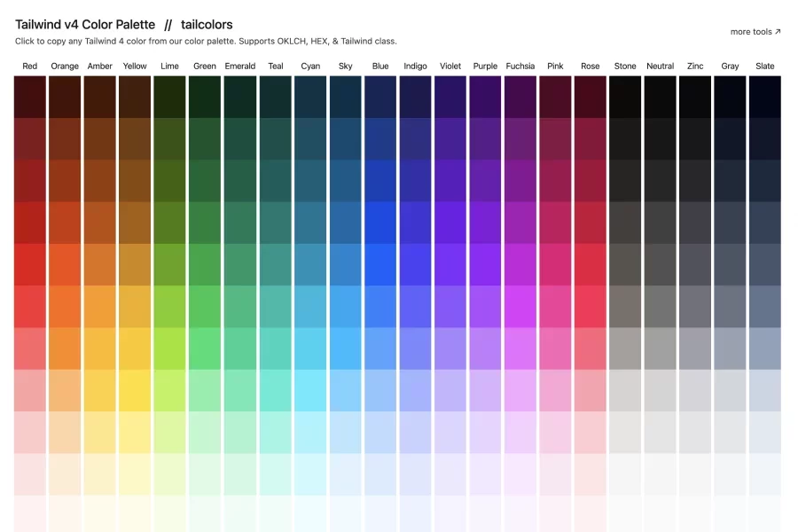Copy the darkest Red swatch at column top

[30, 97]
